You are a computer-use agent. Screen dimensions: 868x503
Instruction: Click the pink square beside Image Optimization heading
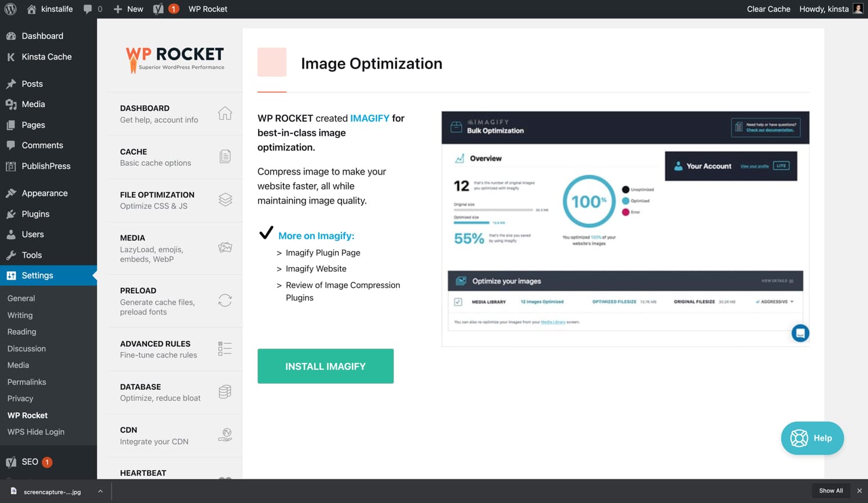(x=272, y=62)
